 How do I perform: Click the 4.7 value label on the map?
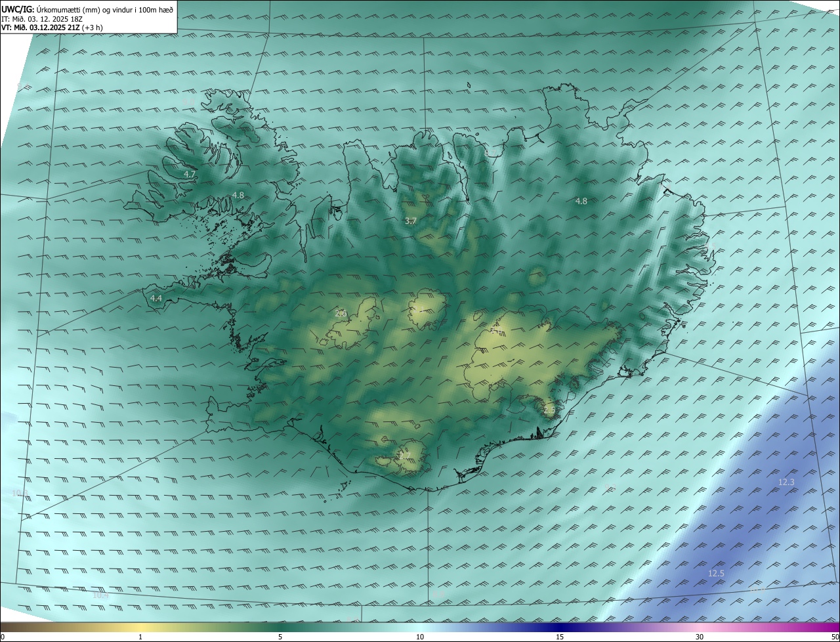190,175
